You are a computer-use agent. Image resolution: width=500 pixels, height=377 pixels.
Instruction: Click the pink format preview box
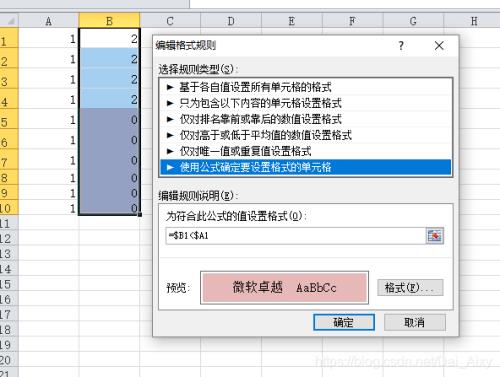[x=284, y=287]
